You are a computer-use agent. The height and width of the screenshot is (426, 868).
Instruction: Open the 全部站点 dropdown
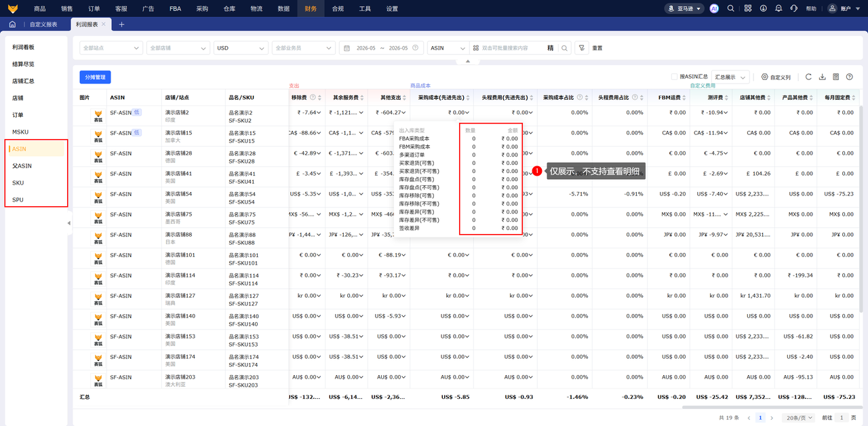tap(110, 48)
